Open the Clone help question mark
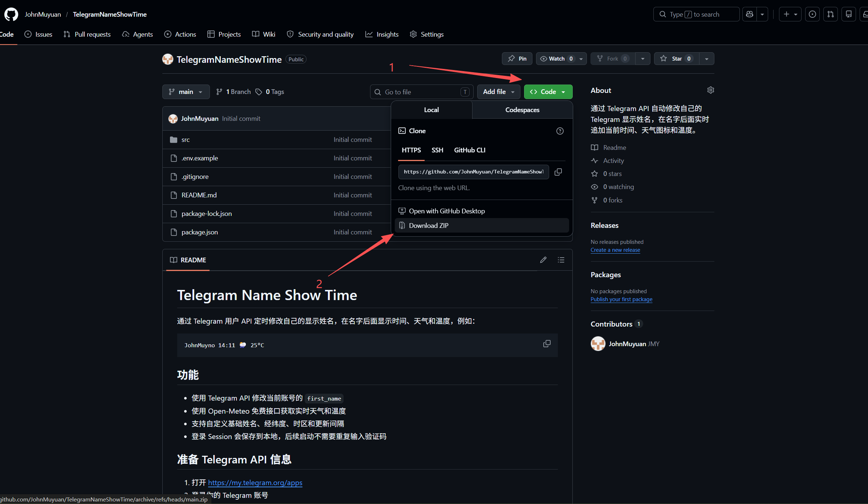 coord(560,131)
